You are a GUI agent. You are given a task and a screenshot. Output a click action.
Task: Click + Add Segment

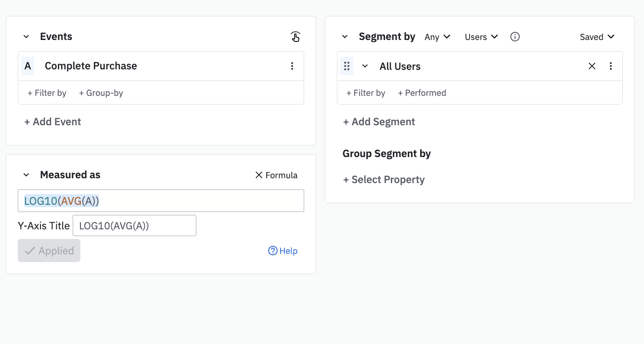(x=379, y=122)
